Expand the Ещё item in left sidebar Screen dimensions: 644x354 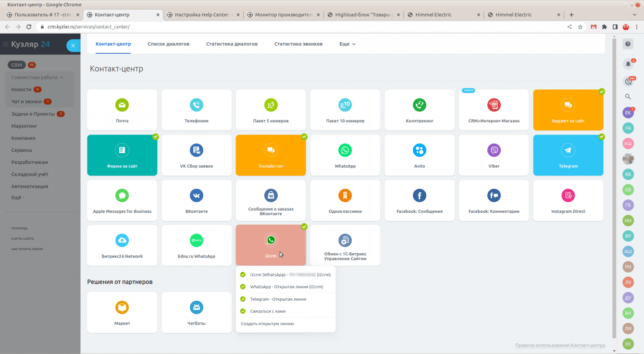click(18, 197)
